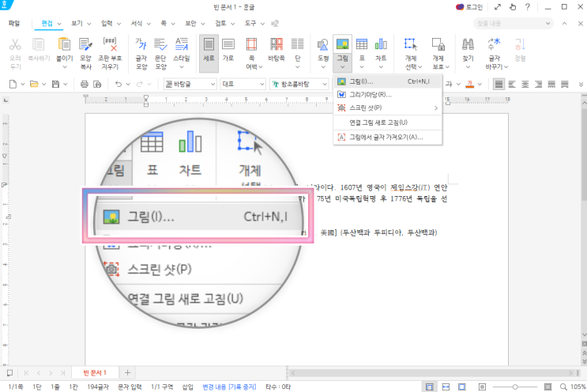Choose 그리기마당(R)... menu entry
587x392 pixels.
click(x=387, y=95)
